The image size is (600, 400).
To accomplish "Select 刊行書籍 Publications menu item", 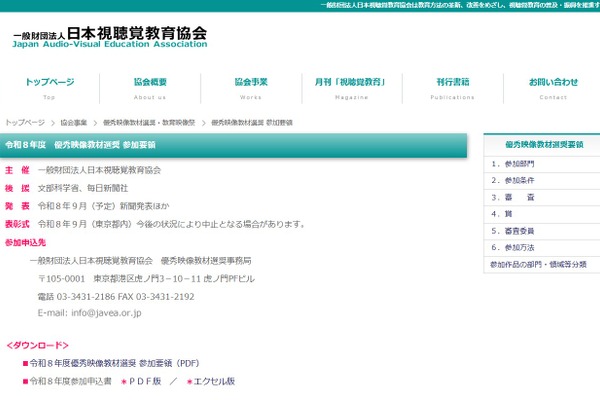I will pyautogui.click(x=453, y=88).
